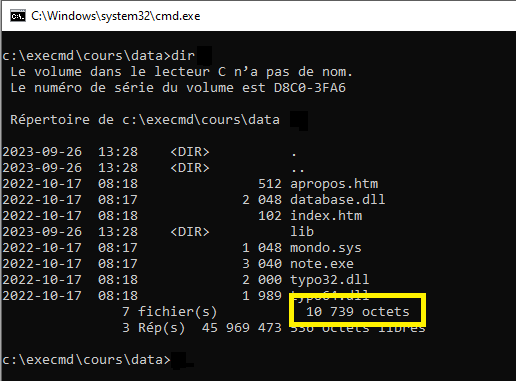Click the 3 Rép(s) summary text
The width and height of the screenshot is (516, 381).
click(153, 328)
